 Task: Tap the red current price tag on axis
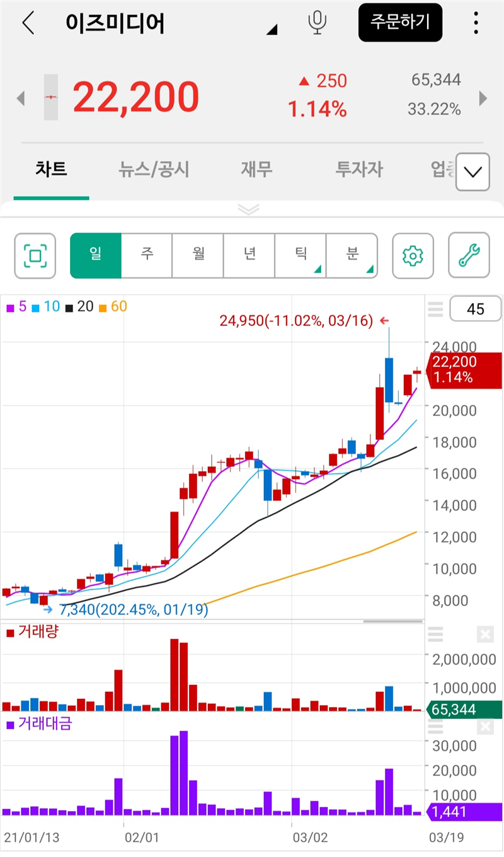[465, 370]
